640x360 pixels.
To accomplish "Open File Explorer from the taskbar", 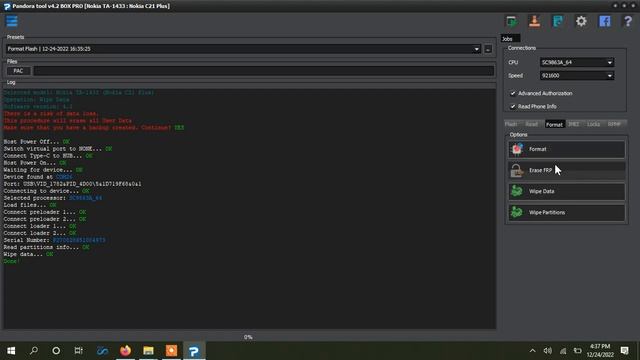I will tap(148, 351).
